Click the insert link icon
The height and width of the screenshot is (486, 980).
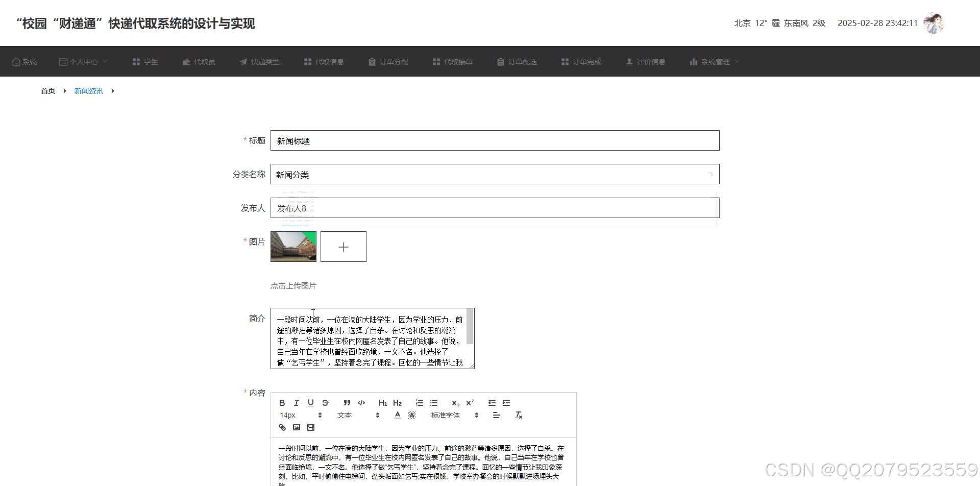click(x=282, y=427)
